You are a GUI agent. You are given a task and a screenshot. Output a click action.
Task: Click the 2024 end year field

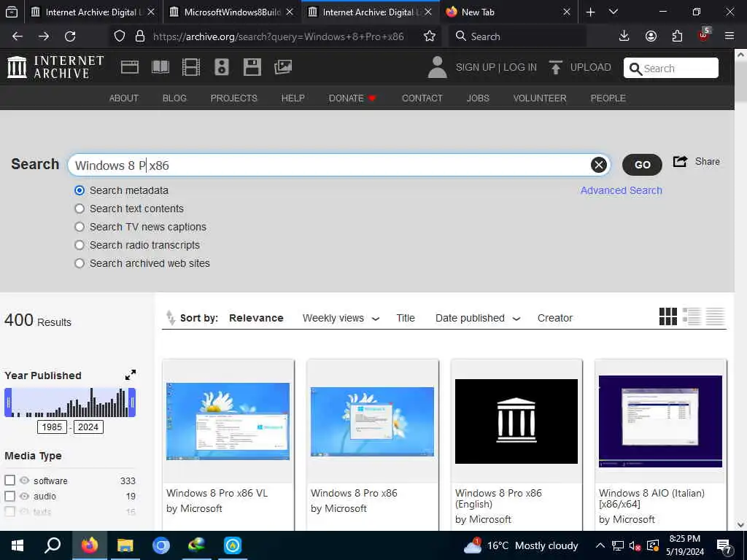tap(88, 427)
